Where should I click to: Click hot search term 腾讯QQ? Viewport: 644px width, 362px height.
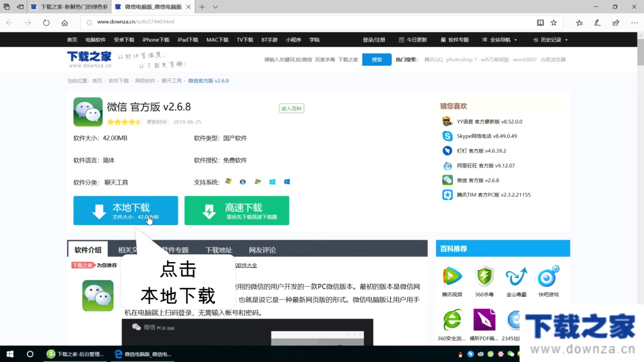pos(433,60)
